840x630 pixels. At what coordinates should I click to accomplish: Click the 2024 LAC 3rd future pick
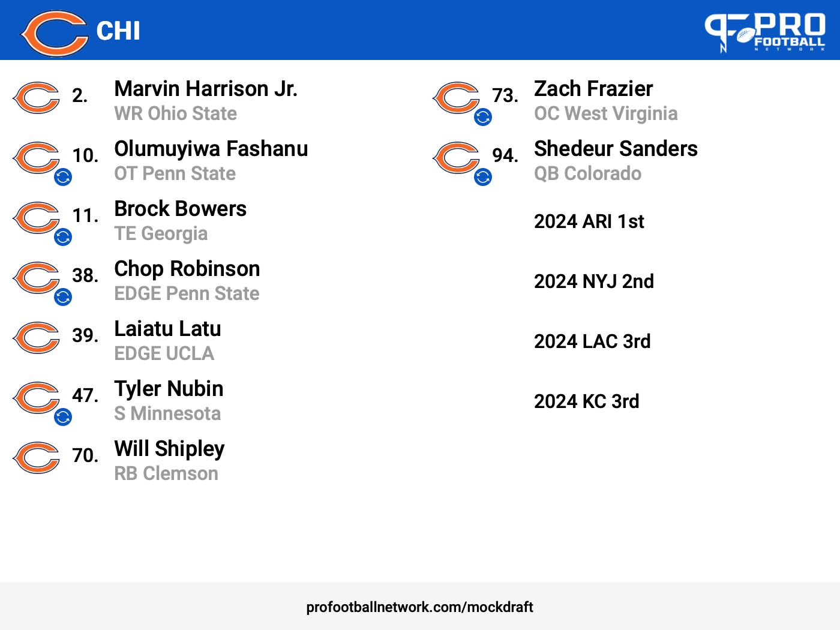pos(592,341)
